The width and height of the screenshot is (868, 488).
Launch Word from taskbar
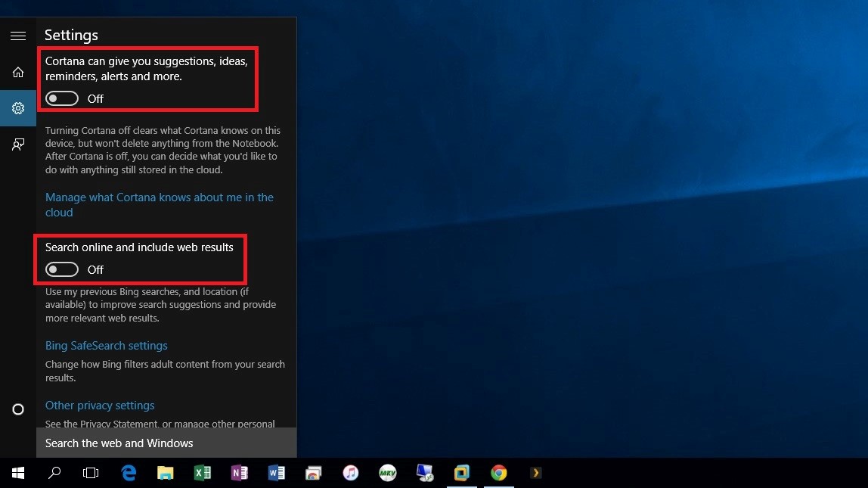(x=276, y=473)
